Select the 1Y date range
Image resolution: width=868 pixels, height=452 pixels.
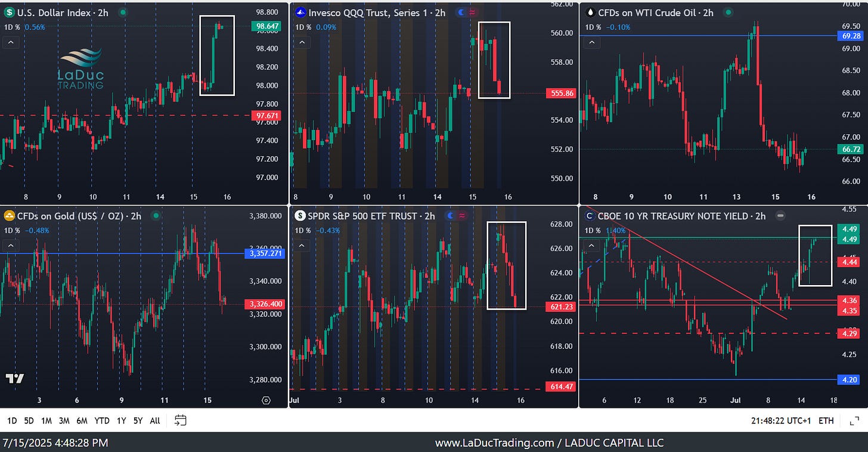[x=121, y=420]
